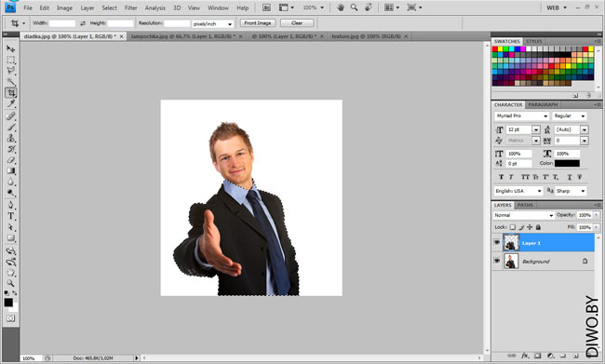This screenshot has height=364, width=605.
Task: Toggle lock transparent pixels
Action: pyautogui.click(x=513, y=227)
